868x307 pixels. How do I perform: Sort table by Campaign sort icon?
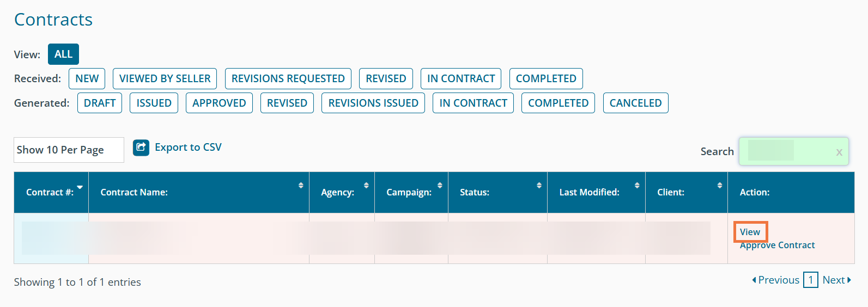pos(440,186)
